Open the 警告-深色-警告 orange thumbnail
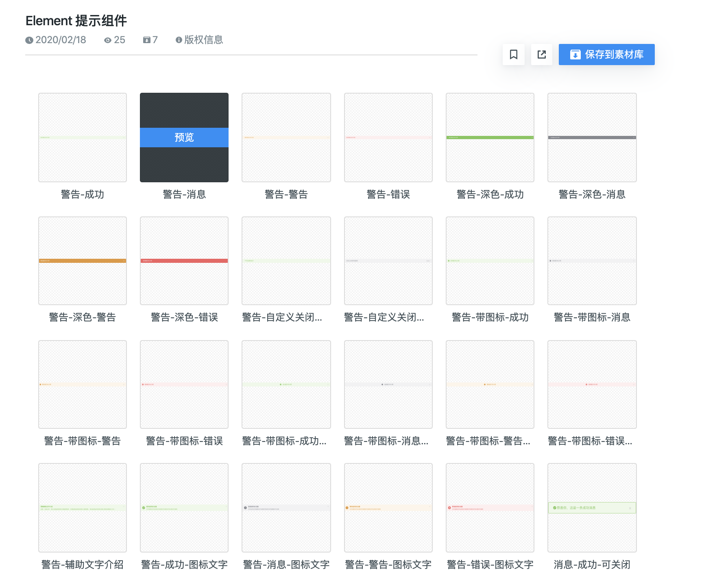Screen dimensions: 728x581 pos(83,261)
